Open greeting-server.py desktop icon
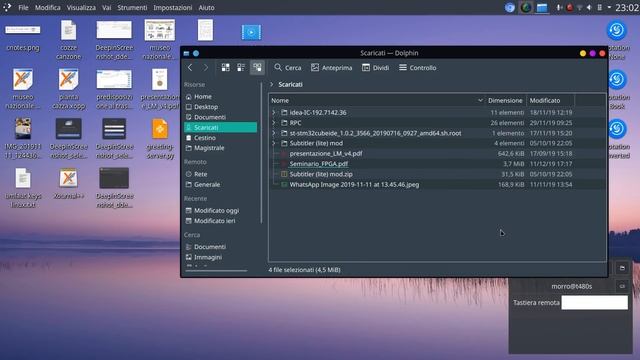640x360 pixels. [x=160, y=138]
